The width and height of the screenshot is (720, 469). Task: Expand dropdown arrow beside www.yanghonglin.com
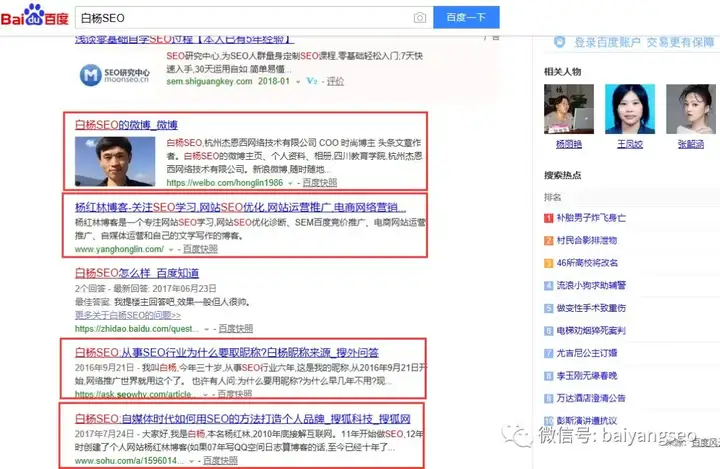(171, 249)
